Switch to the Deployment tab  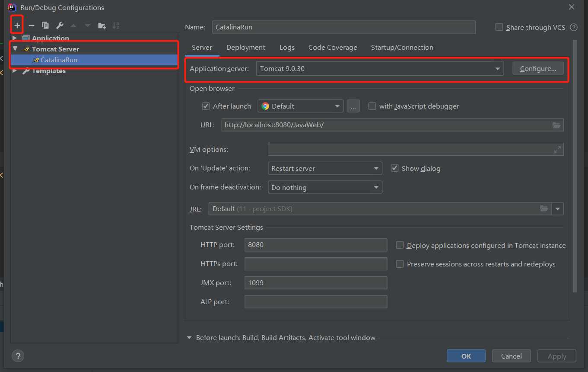246,48
